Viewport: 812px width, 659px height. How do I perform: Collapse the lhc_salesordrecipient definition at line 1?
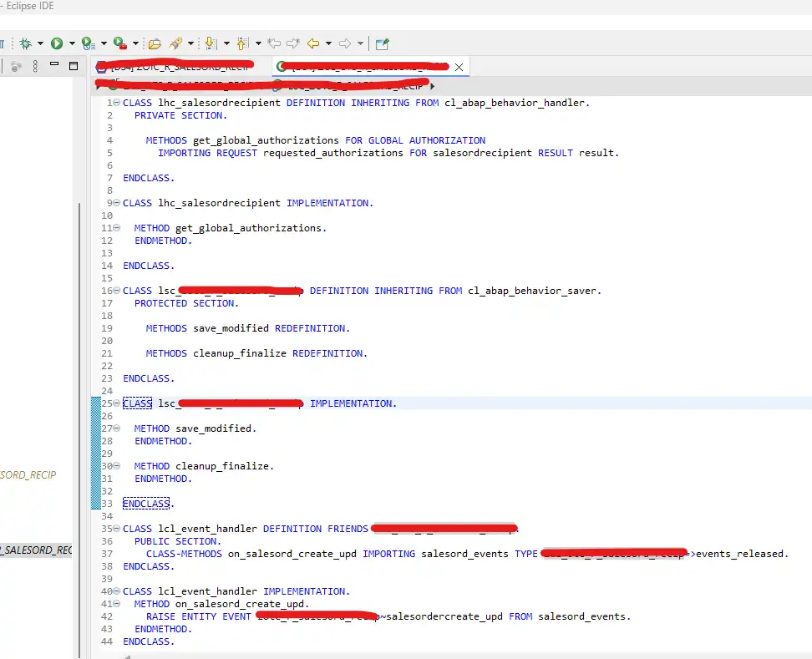pyautogui.click(x=116, y=103)
